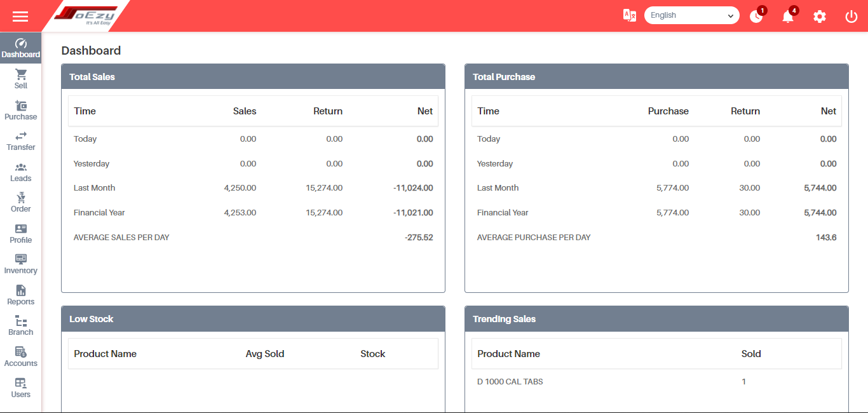Open the Sell section from sidebar

[20, 78]
